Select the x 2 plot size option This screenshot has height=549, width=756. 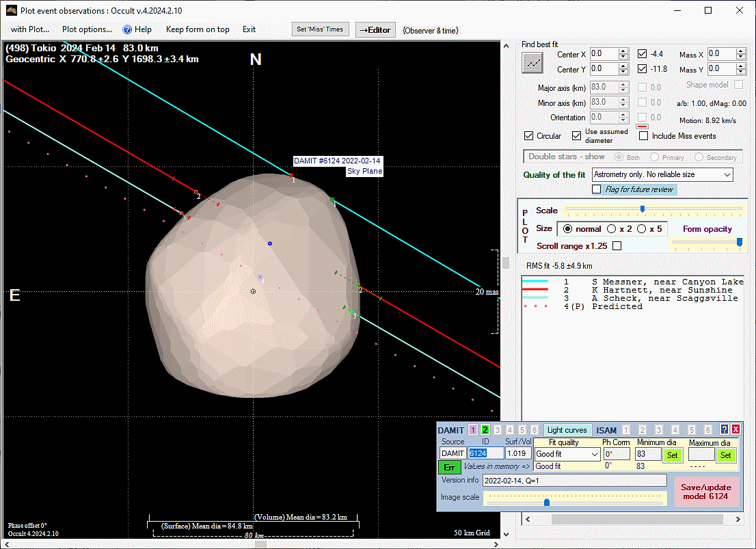(611, 229)
